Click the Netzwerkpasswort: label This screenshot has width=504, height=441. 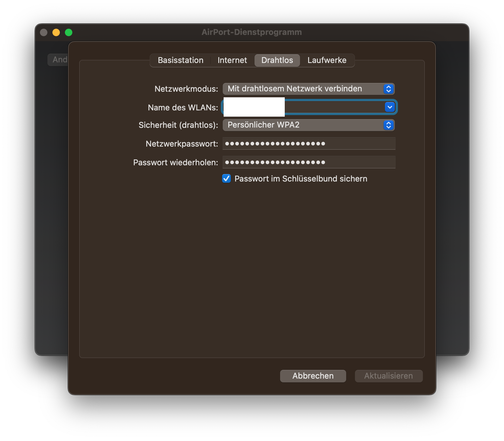tap(182, 144)
